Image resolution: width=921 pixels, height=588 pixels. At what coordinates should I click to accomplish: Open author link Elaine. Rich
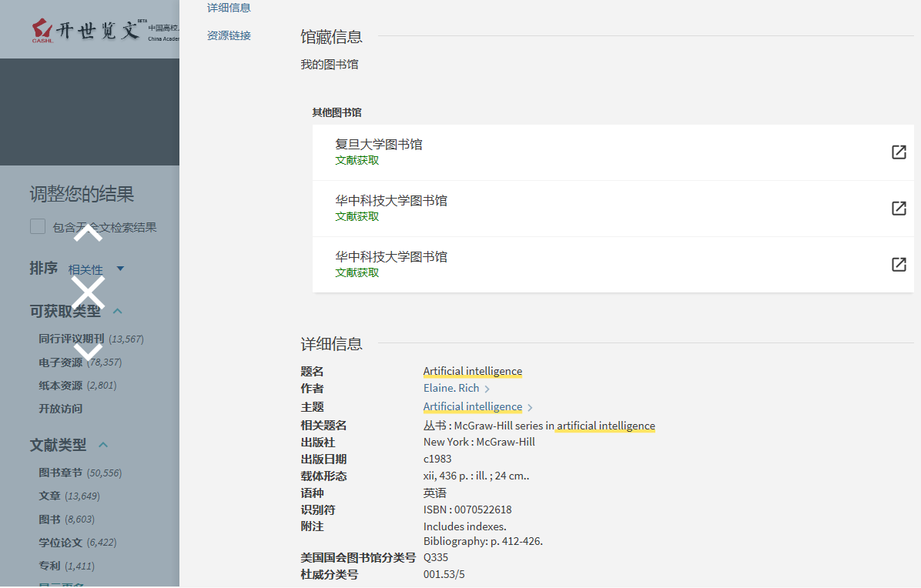(451, 389)
